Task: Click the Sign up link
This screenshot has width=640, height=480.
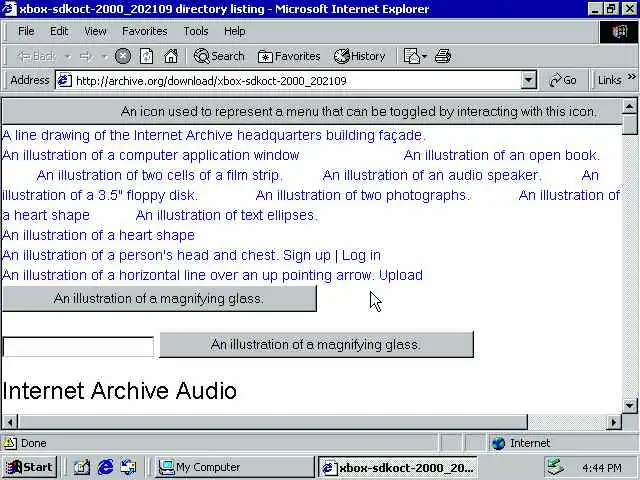Action: pos(307,255)
